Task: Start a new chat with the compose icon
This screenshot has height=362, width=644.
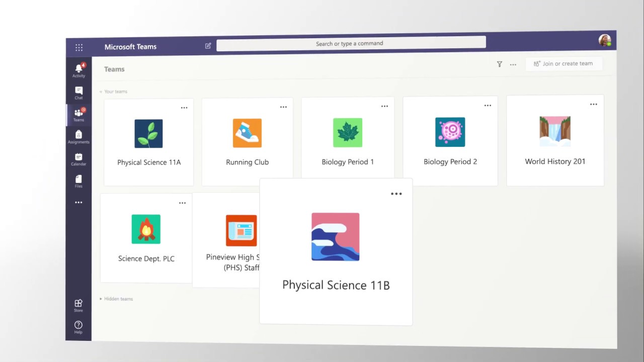Action: (208, 46)
